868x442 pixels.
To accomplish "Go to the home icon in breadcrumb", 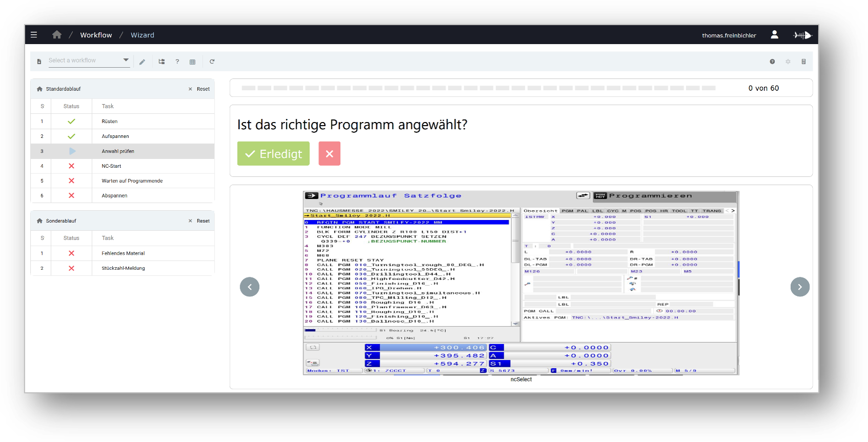I will [x=57, y=35].
